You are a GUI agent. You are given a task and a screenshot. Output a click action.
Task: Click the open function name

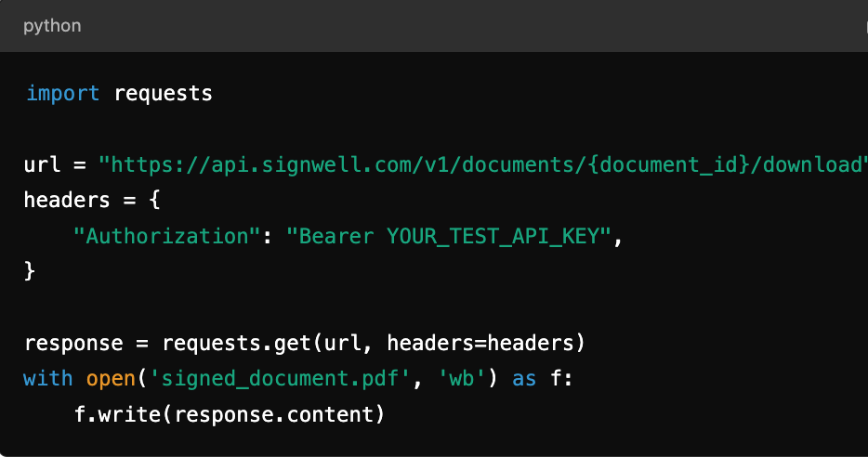[111, 379]
